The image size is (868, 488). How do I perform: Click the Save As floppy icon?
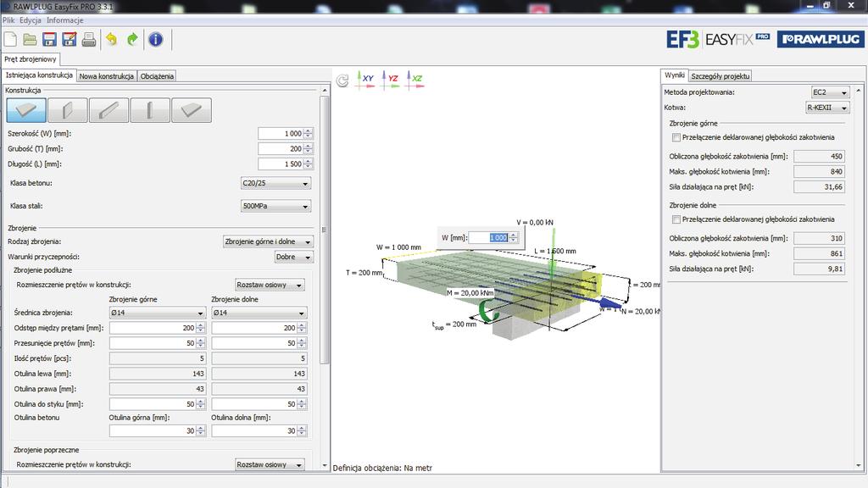tap(70, 39)
